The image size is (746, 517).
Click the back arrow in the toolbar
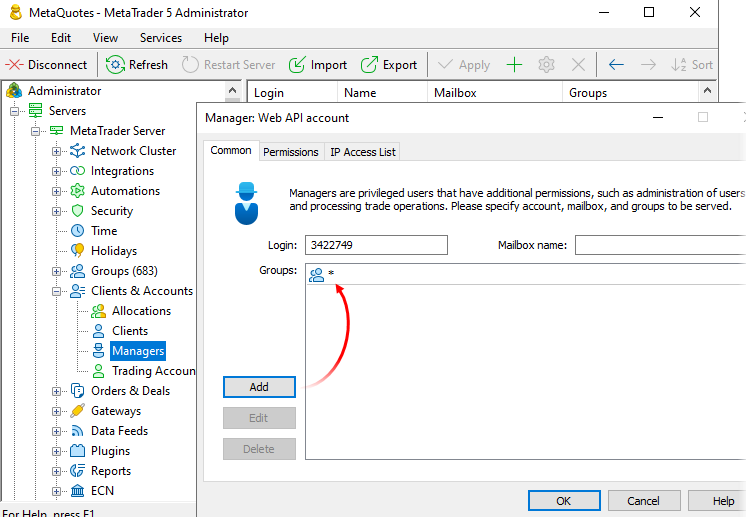coord(616,65)
